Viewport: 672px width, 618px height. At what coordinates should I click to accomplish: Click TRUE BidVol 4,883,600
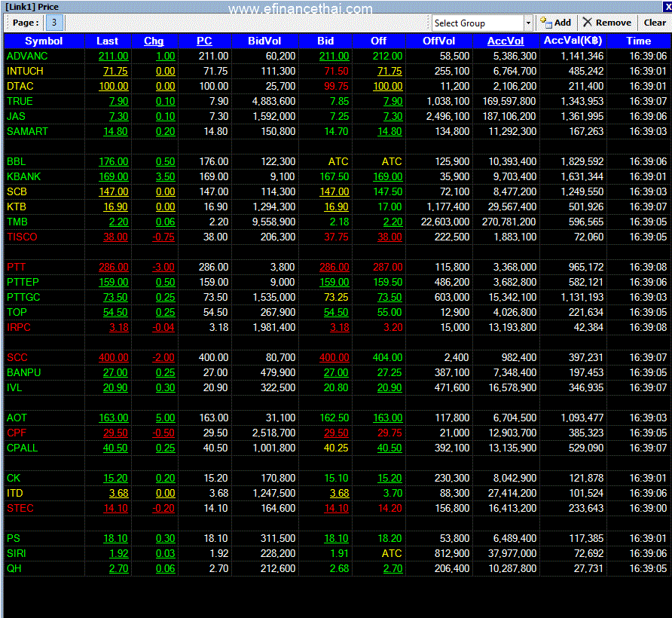(273, 101)
